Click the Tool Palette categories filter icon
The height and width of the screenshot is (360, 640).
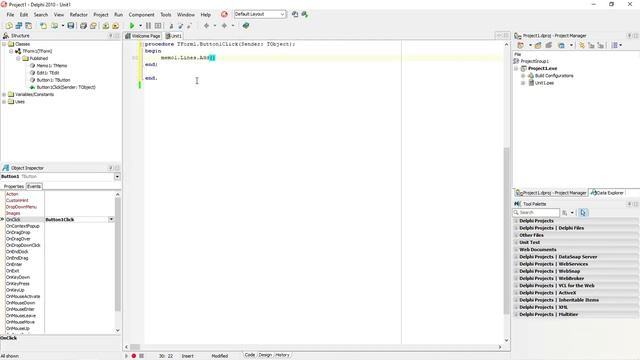point(564,213)
